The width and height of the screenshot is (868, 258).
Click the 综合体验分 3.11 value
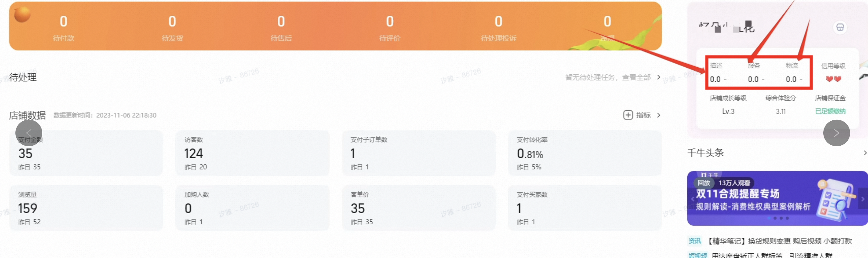tap(780, 111)
